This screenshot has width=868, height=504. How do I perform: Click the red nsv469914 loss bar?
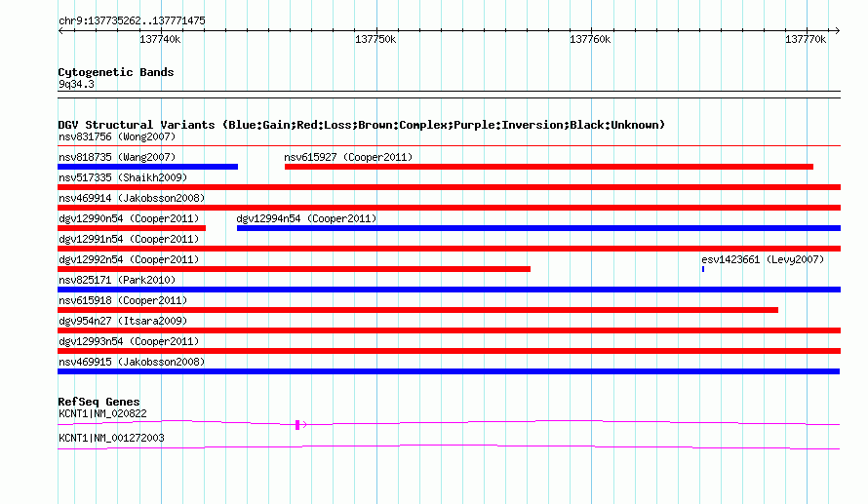tap(449, 208)
